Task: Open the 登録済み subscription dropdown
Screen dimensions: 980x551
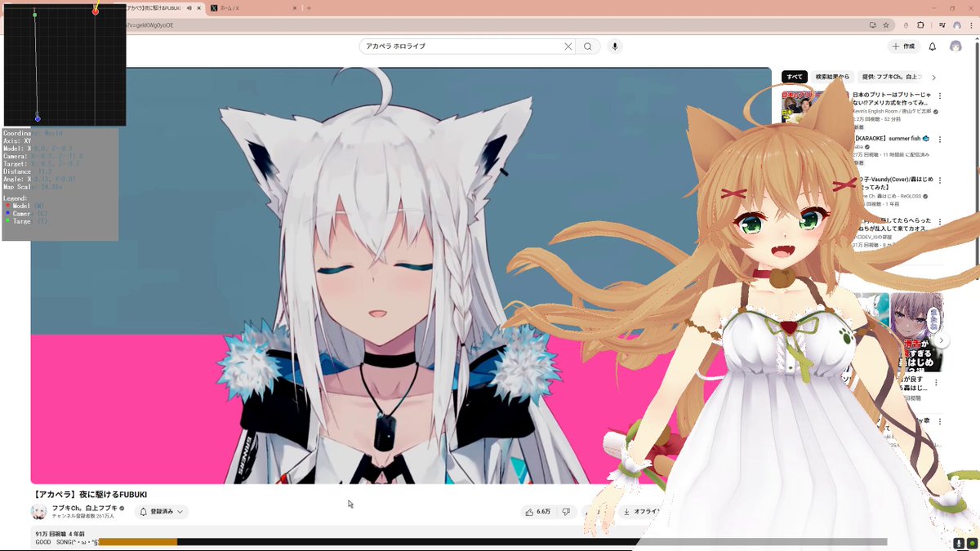Action: pyautogui.click(x=161, y=512)
